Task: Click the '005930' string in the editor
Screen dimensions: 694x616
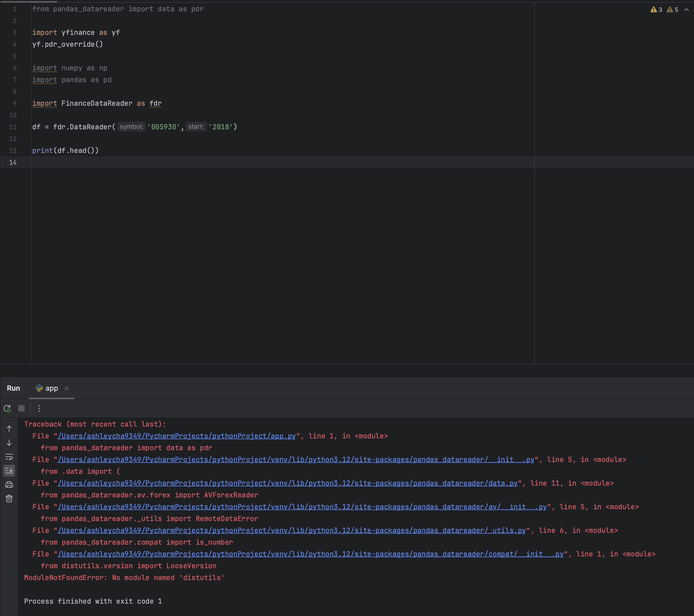Action: coord(164,127)
